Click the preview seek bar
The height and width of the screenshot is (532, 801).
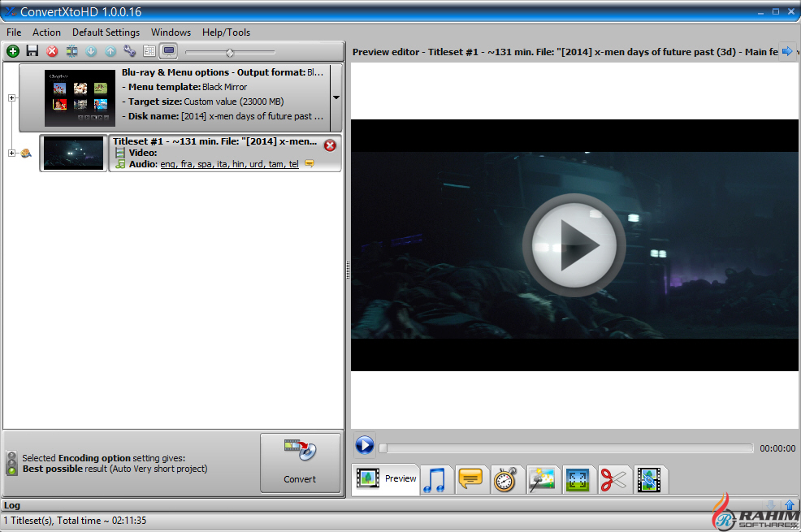(x=566, y=448)
